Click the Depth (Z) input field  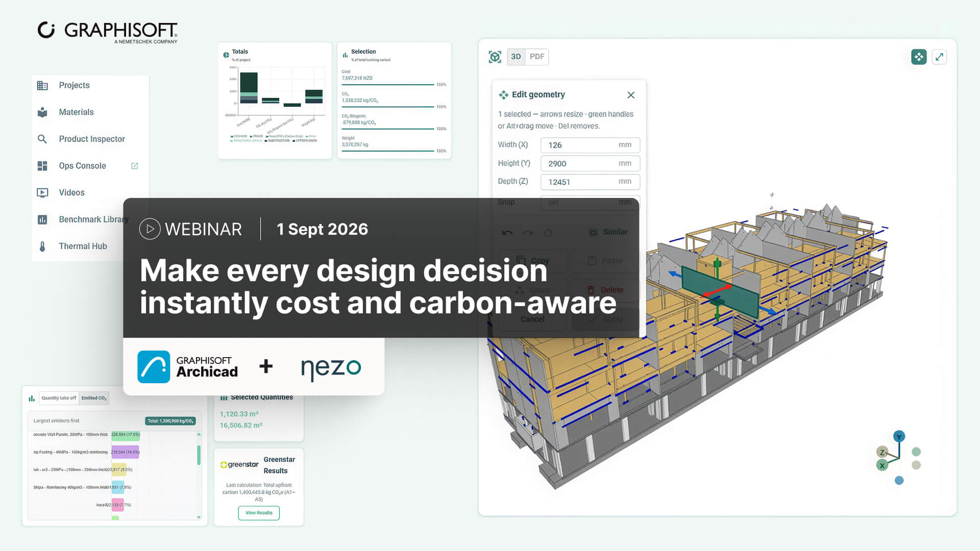pyautogui.click(x=590, y=182)
